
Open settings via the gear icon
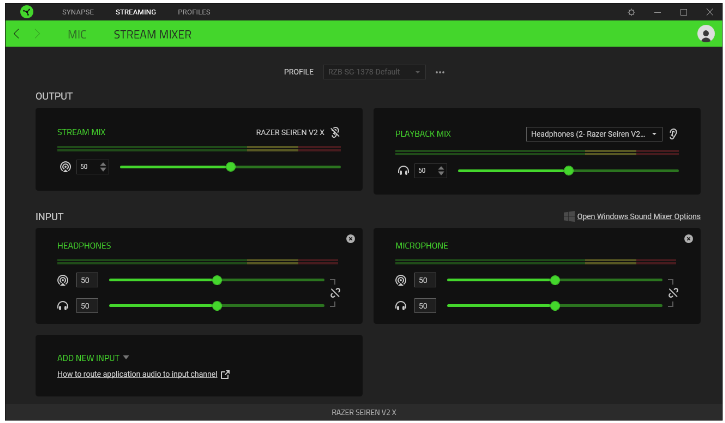coord(631,12)
